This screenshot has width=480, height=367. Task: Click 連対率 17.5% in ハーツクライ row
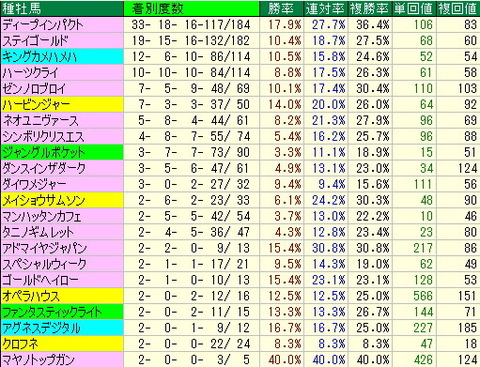point(329,73)
